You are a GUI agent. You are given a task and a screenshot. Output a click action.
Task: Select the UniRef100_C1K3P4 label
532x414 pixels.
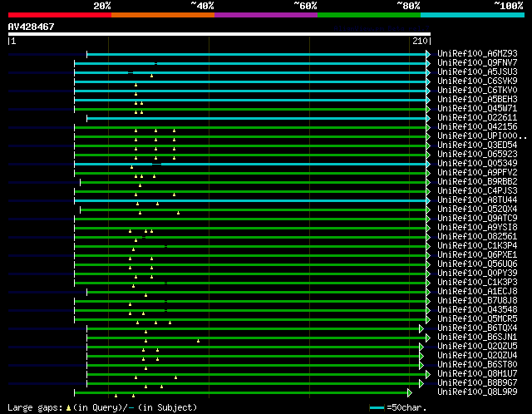477,246
